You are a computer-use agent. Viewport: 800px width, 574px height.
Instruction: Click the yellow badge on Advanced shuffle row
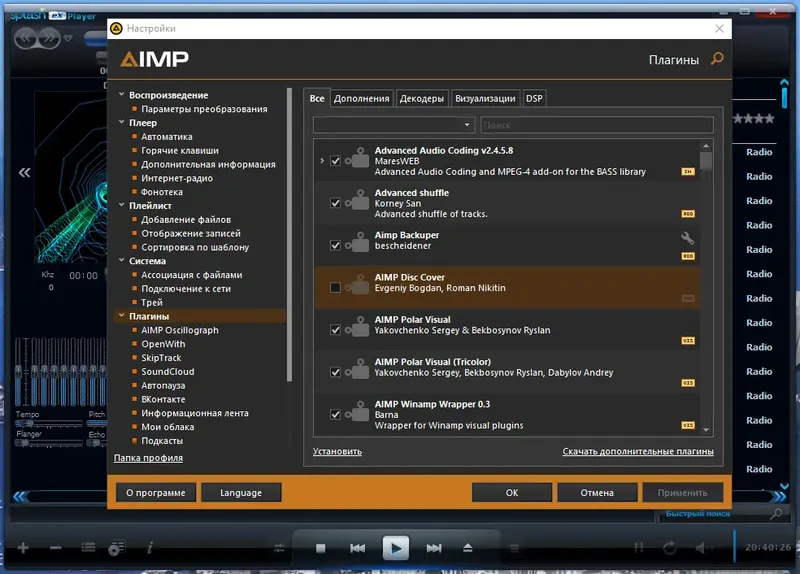pos(688,214)
